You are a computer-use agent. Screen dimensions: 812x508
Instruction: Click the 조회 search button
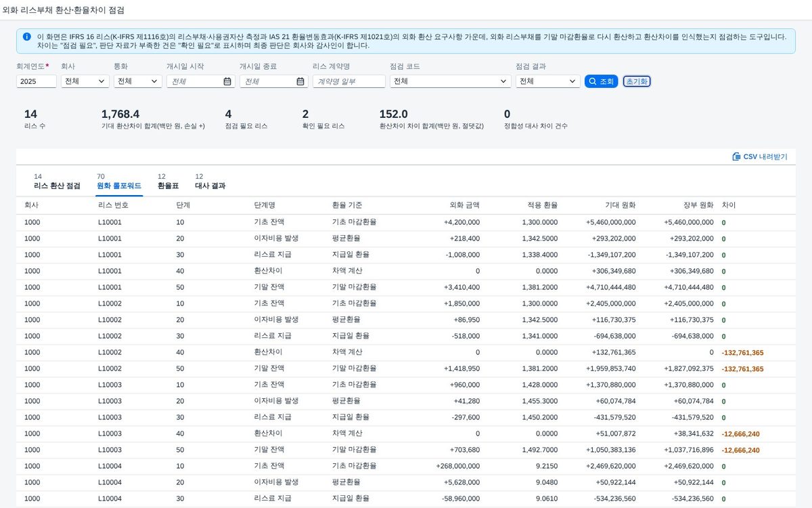click(602, 81)
